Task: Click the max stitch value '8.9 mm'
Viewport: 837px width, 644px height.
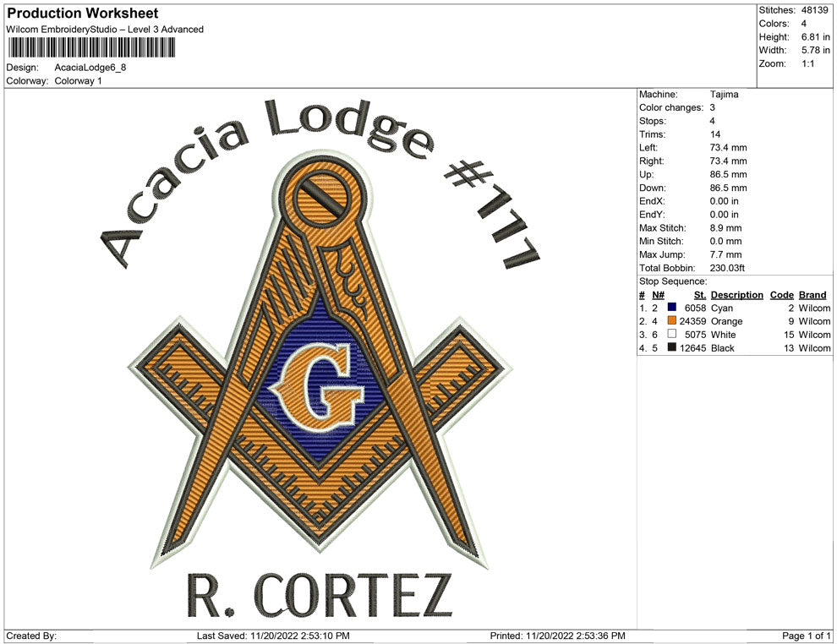Action: coord(725,228)
